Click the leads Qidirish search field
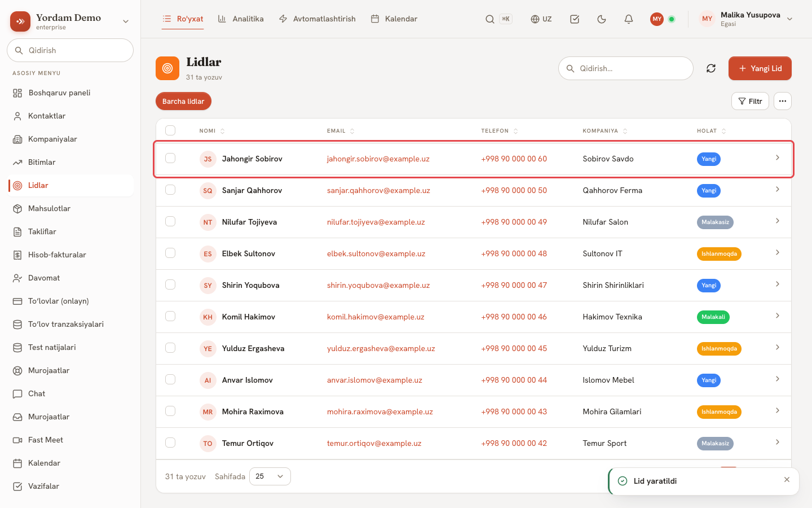812x508 pixels. point(626,68)
